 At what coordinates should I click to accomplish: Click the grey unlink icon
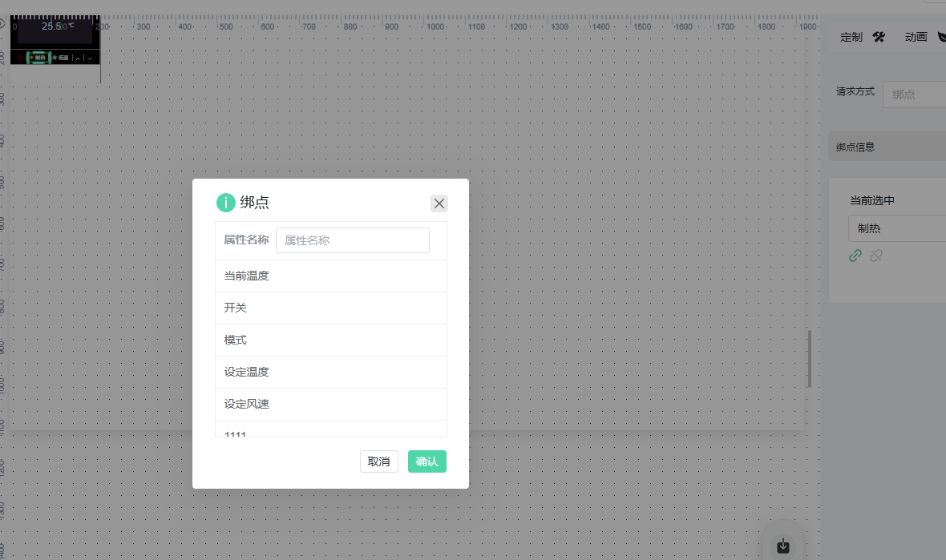click(x=876, y=256)
